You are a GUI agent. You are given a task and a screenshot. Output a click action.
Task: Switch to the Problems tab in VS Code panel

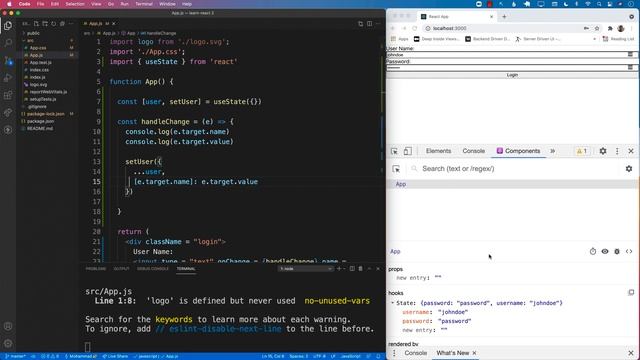coord(96,269)
